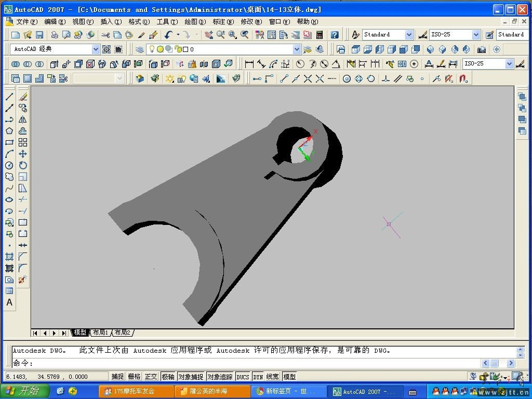Select the Array modify tool

23,142
